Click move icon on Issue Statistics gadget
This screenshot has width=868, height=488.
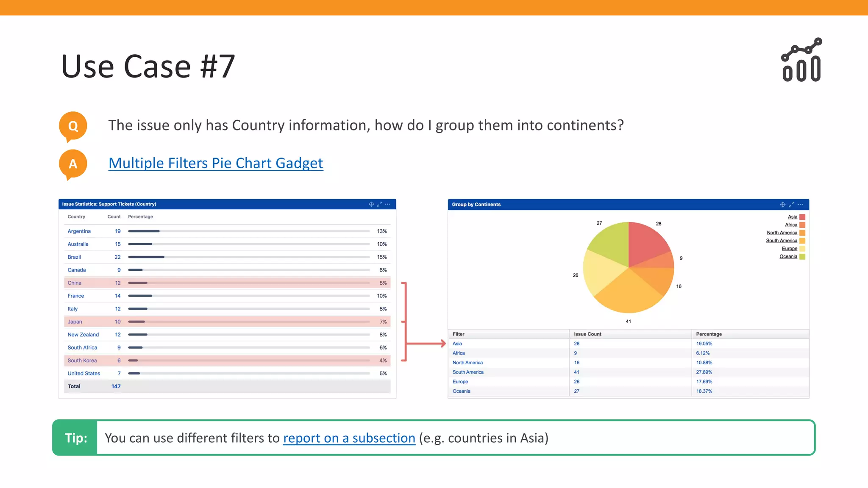371,204
